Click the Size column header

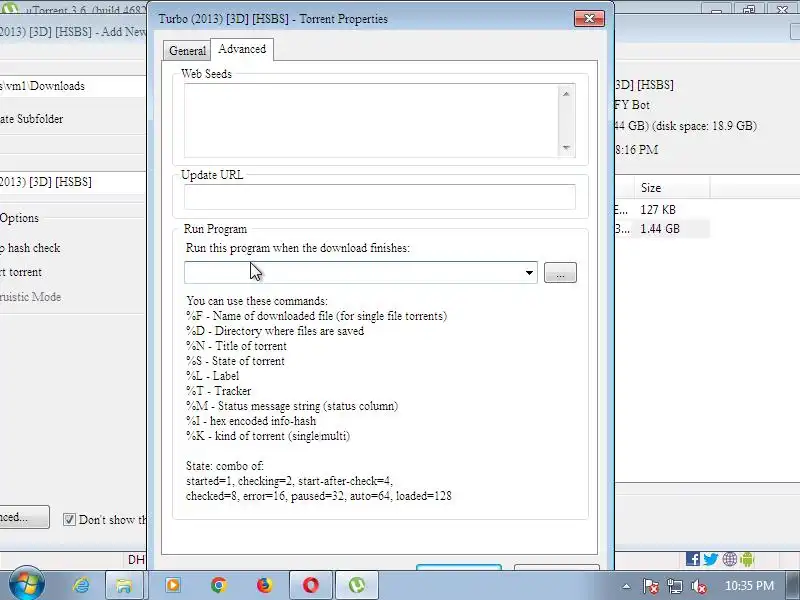coord(672,188)
